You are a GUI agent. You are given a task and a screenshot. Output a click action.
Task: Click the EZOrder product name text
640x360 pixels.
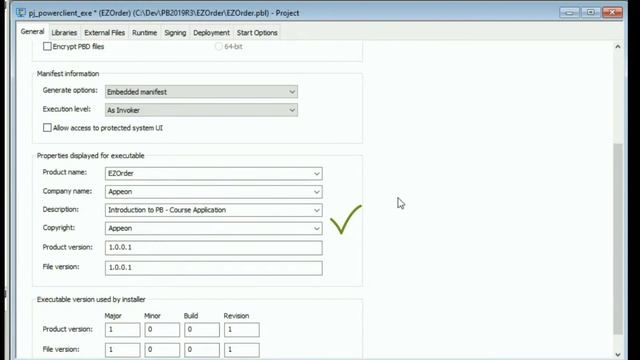tap(121, 173)
